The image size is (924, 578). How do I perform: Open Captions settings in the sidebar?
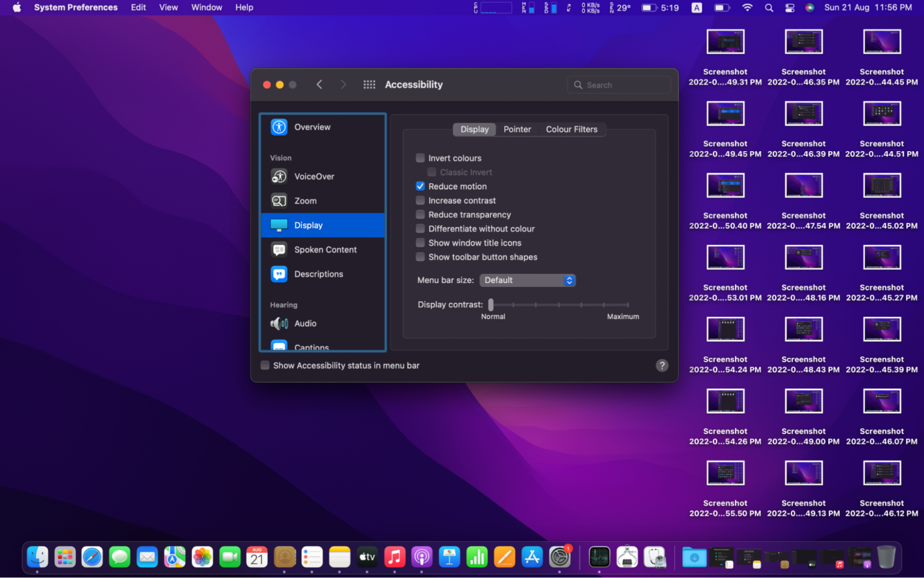pos(312,346)
